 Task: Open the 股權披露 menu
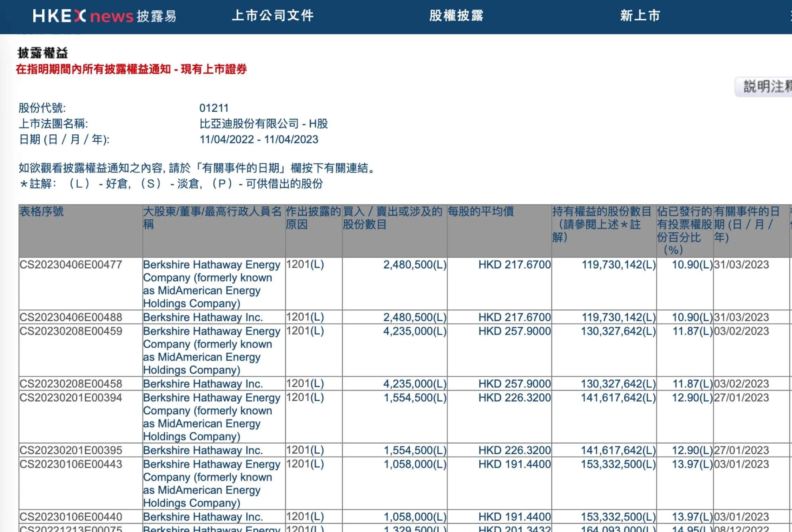pyautogui.click(x=456, y=15)
